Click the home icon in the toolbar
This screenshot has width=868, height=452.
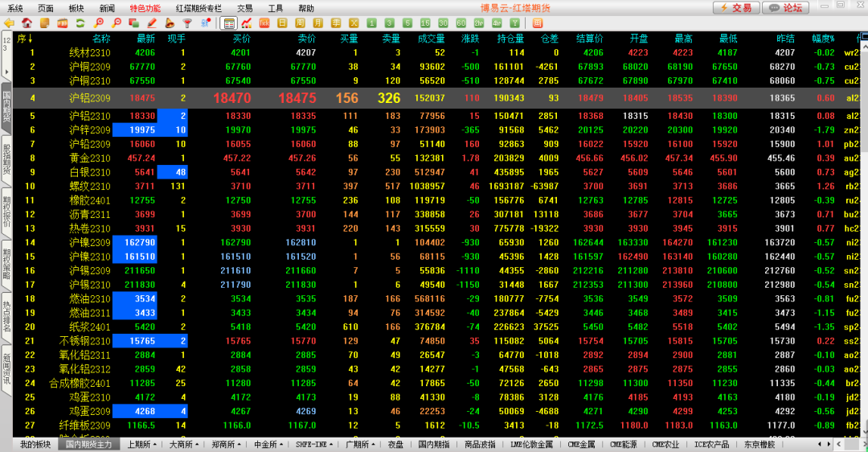[x=27, y=23]
